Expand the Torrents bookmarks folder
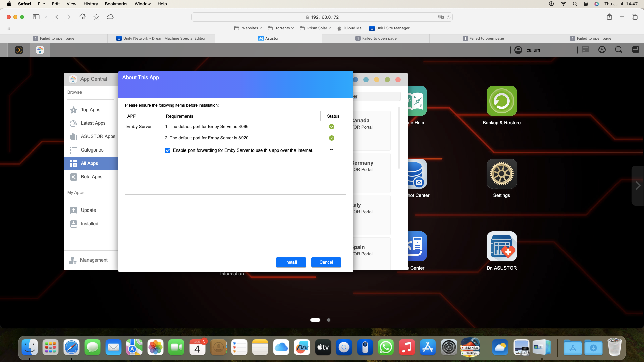 point(281,28)
